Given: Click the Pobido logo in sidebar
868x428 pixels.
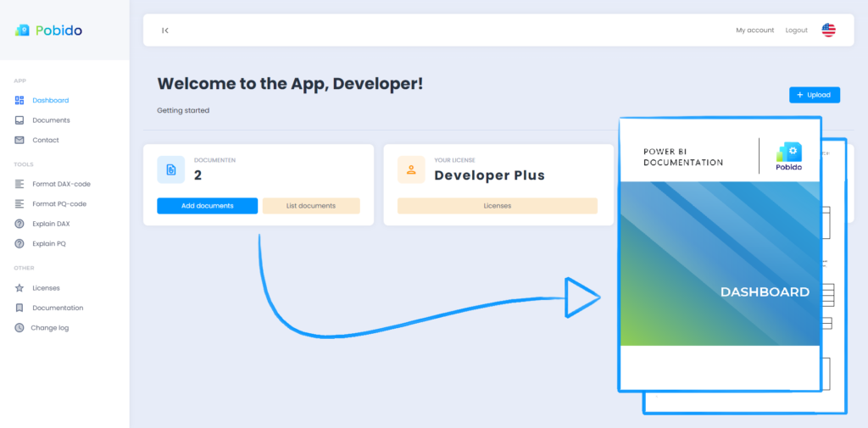Looking at the screenshot, I should 48,31.
